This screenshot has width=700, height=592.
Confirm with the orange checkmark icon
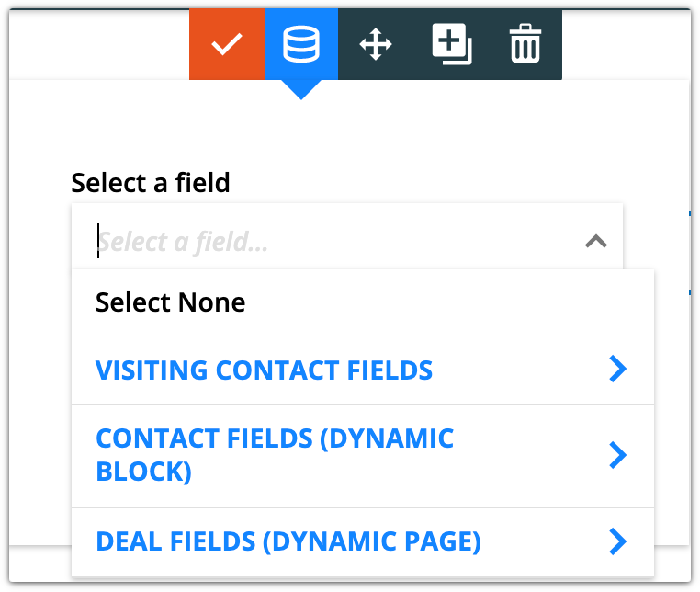pos(227,44)
